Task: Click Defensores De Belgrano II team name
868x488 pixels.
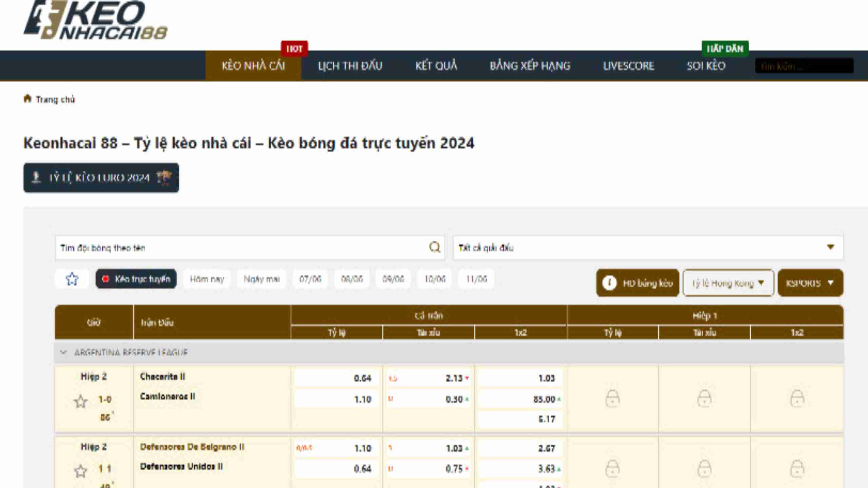Action: coord(192,447)
